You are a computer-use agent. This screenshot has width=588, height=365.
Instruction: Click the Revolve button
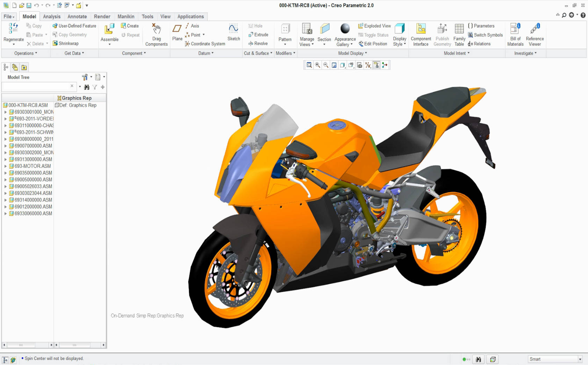coord(258,44)
